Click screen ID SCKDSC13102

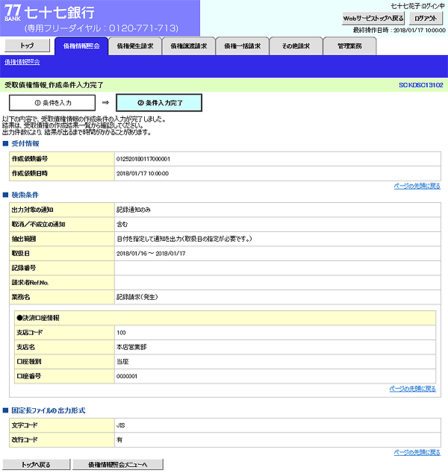[x=421, y=85]
